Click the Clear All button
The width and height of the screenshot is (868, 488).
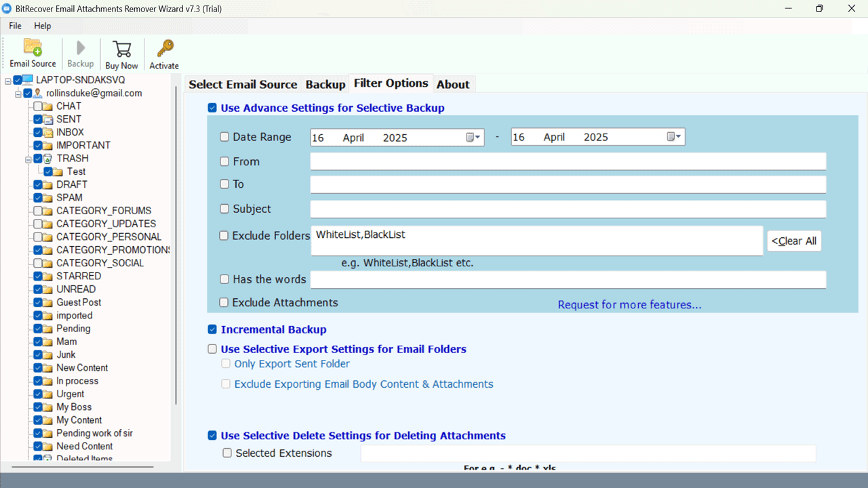click(x=794, y=241)
